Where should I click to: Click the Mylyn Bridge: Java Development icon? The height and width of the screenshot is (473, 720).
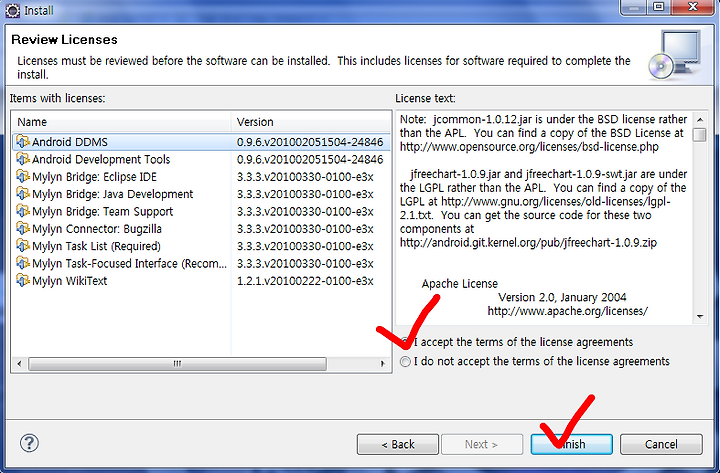[23, 194]
